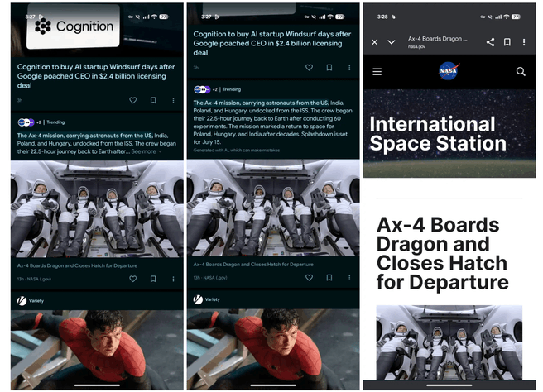Viewport: 543px width, 392px height.
Task: Open the Ax-4 caption link under the collapsed-summary photo
Action: [x=77, y=265]
